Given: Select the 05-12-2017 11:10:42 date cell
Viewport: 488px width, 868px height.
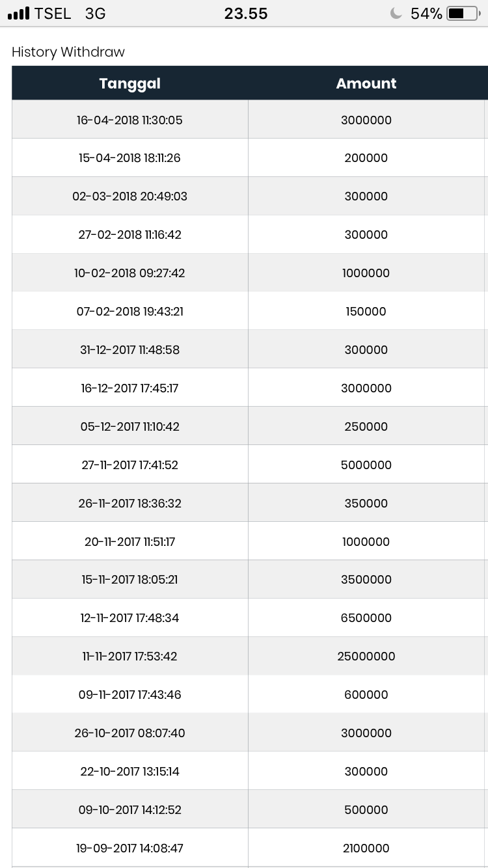Looking at the screenshot, I should click(x=129, y=427).
